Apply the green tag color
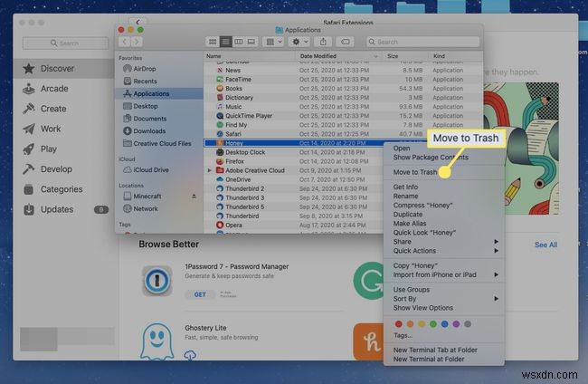This screenshot has height=384, width=588. [433, 324]
